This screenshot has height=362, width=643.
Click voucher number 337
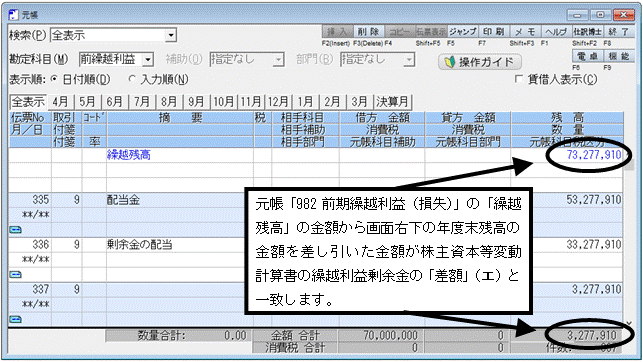tap(41, 289)
